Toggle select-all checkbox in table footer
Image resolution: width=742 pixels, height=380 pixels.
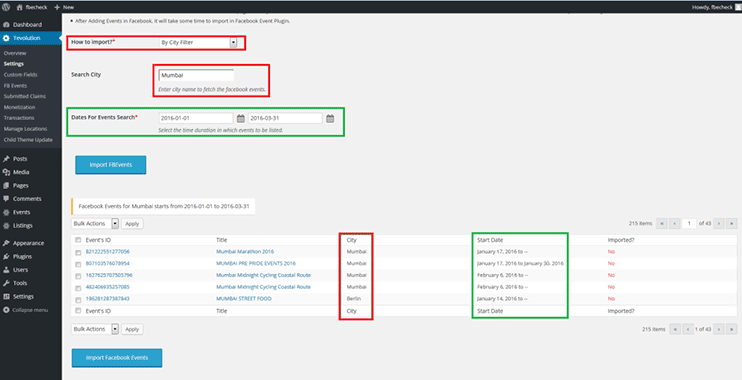point(78,311)
